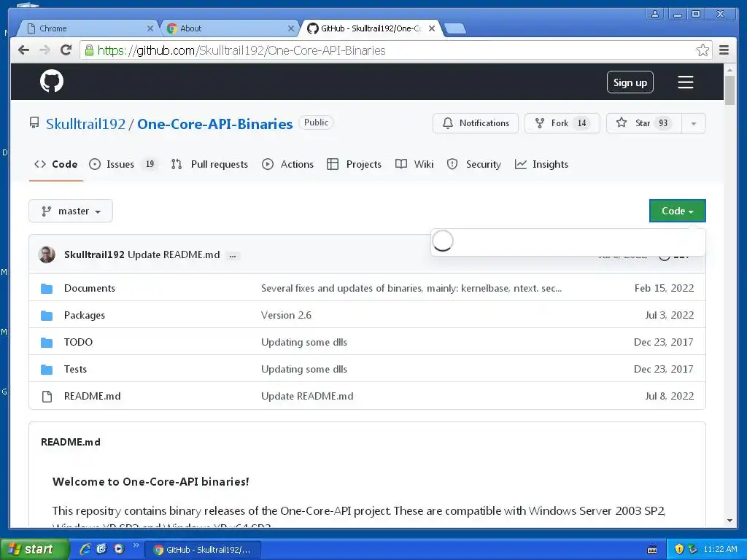This screenshot has height=560, width=747.
Task: Click the TODO folder icon
Action: click(x=47, y=343)
